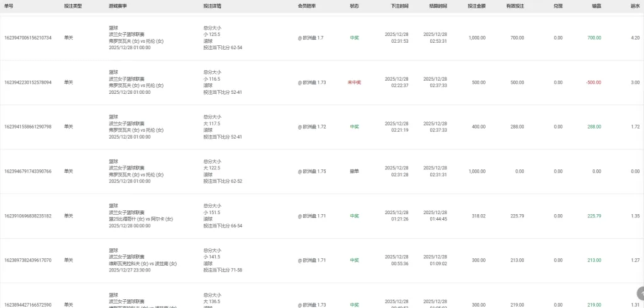Click the 单号 column header
The width and height of the screenshot is (644, 308).
[9, 6]
